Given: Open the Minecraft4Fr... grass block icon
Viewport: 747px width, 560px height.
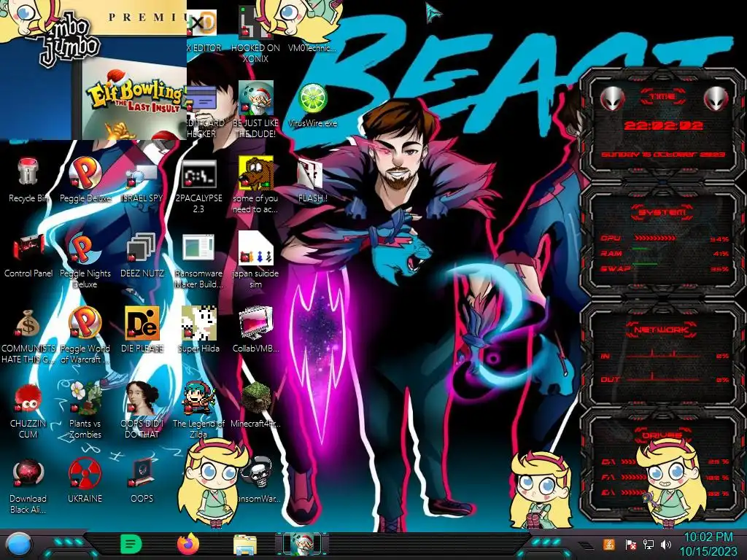Looking at the screenshot, I should (x=255, y=399).
